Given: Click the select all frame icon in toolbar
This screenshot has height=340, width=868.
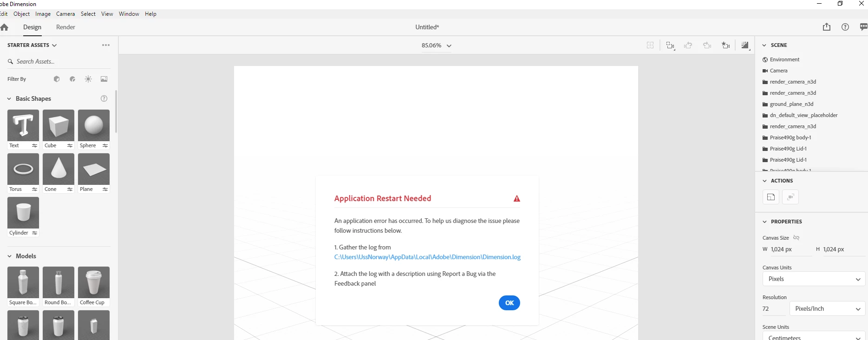Looking at the screenshot, I should tap(650, 45).
